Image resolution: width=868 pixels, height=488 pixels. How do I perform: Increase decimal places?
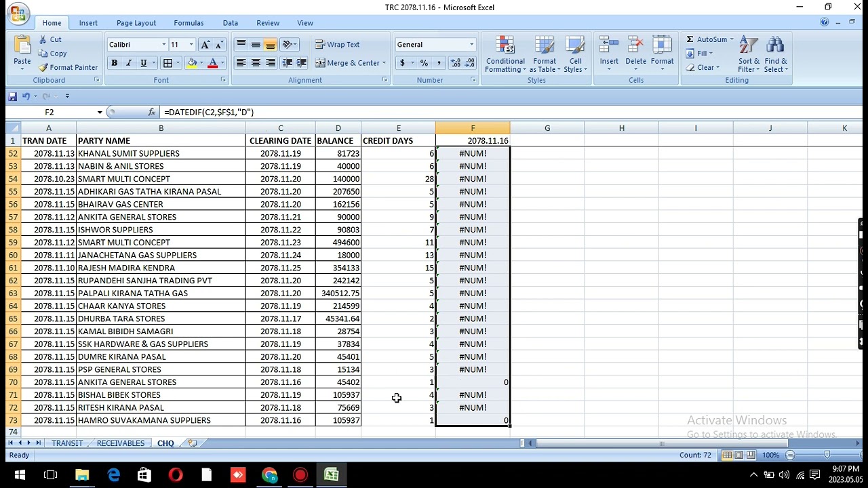pos(455,63)
